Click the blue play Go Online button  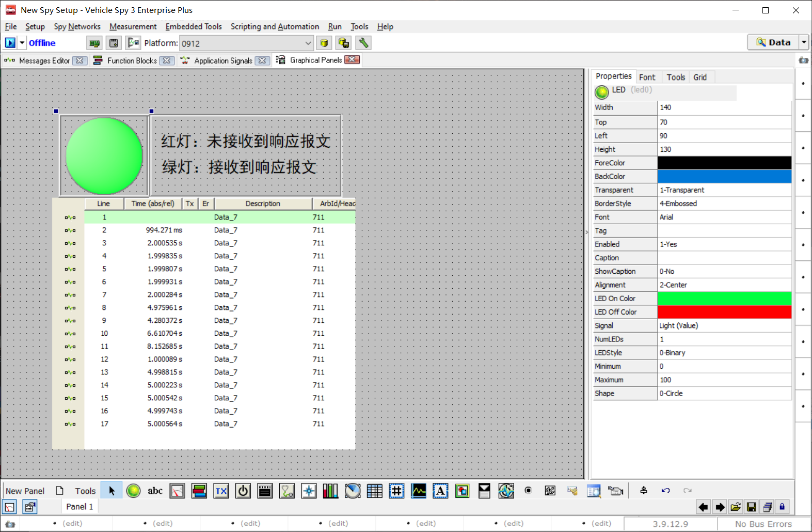(x=10, y=43)
